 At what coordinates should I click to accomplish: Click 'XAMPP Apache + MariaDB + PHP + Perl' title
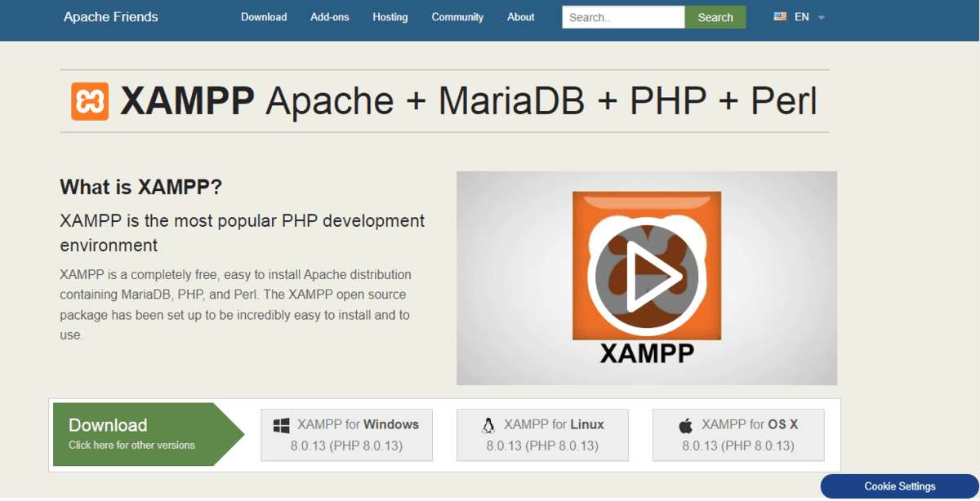pos(469,102)
